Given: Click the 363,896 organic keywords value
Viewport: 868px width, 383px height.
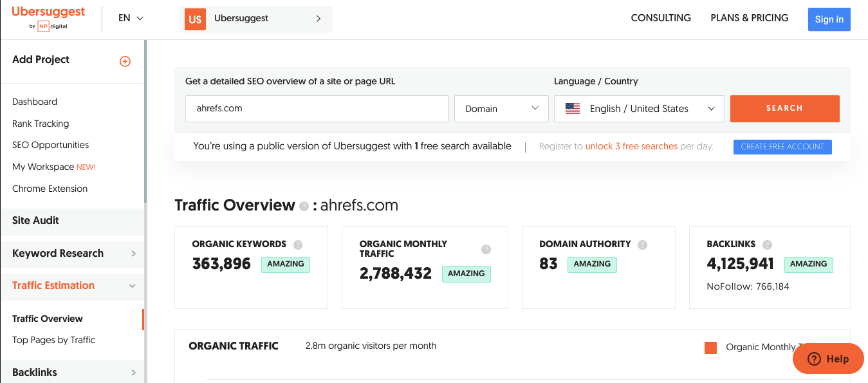Looking at the screenshot, I should [221, 264].
